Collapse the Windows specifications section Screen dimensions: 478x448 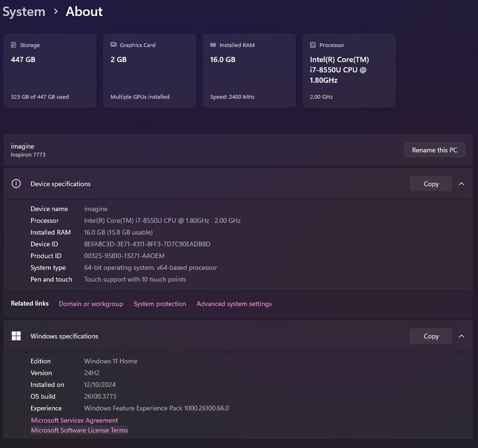click(x=462, y=336)
